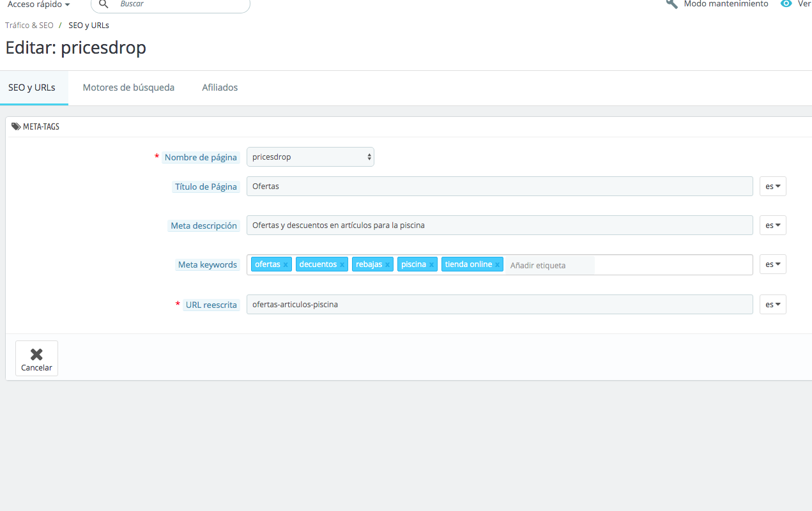812x511 pixels.
Task: Click the URL reescrita label
Action: pos(211,305)
